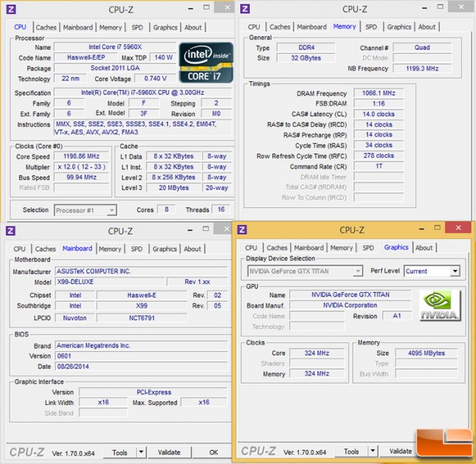The width and height of the screenshot is (476, 464).
Task: Click the Level 3 cache value 20 MBytes
Action: click(173, 188)
